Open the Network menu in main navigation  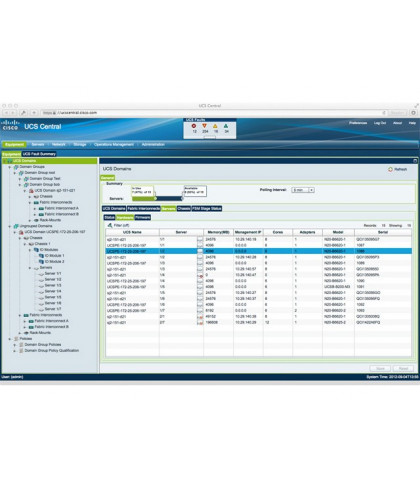(x=59, y=144)
